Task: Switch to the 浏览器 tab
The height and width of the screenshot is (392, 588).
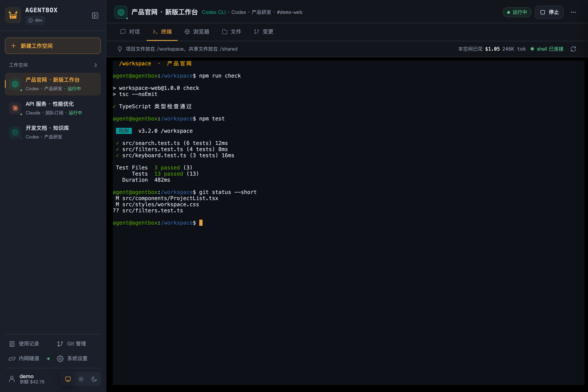Action: click(197, 32)
